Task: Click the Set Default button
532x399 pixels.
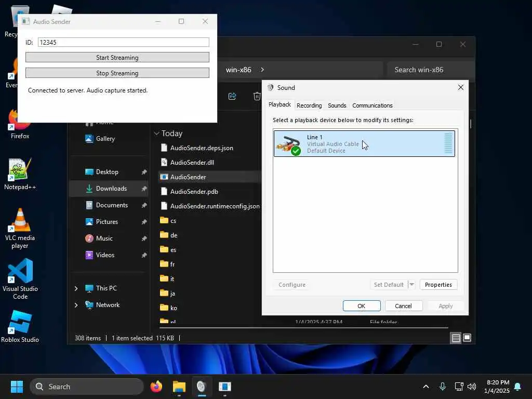Action: [x=389, y=285]
